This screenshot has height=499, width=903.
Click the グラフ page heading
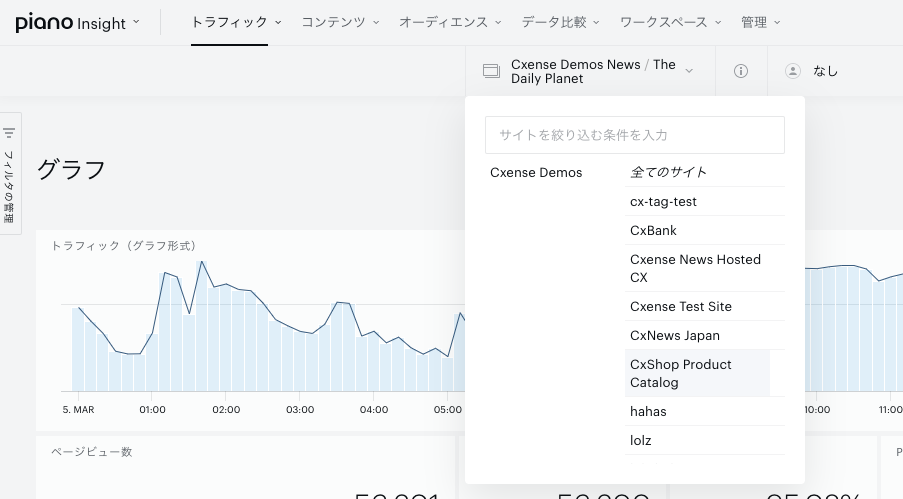71,169
